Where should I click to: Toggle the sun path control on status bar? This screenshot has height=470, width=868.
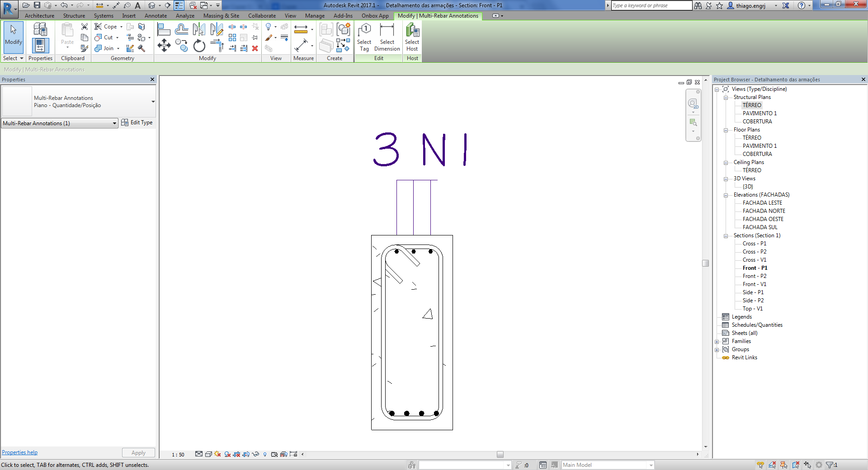pyautogui.click(x=217, y=455)
